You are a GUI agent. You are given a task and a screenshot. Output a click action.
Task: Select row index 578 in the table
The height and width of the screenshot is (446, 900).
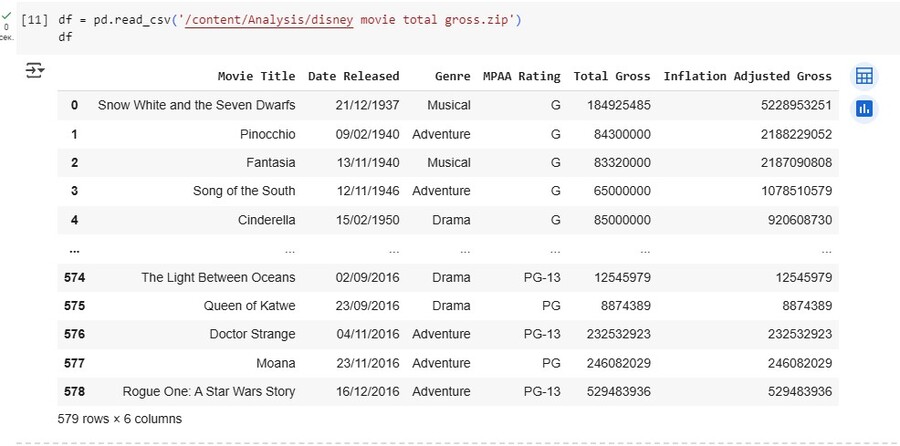74,392
